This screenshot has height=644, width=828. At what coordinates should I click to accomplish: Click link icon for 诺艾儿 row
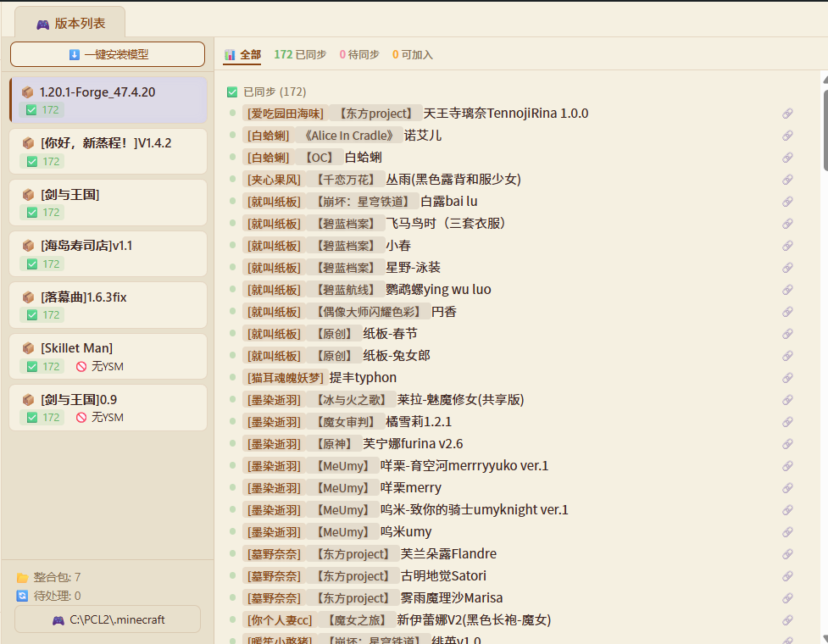787,136
